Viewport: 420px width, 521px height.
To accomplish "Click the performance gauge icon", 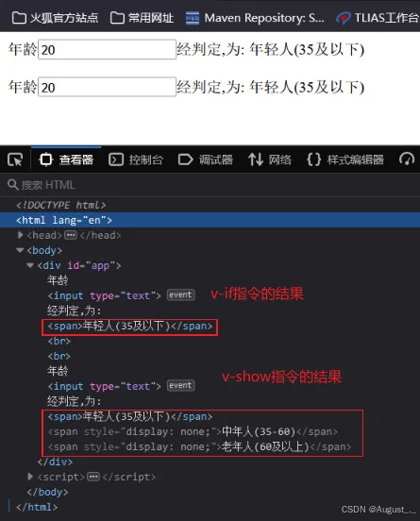I will pos(407,160).
